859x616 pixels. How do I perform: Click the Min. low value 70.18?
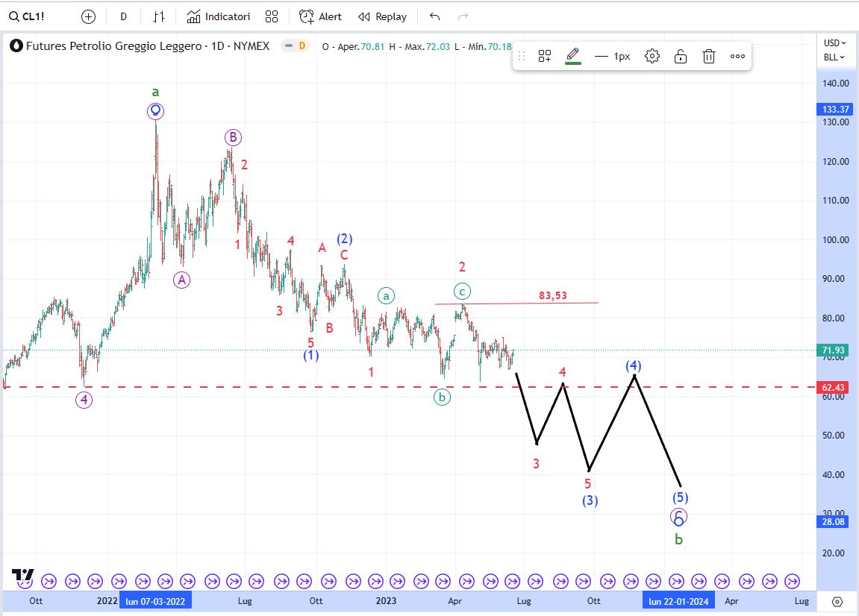(499, 46)
